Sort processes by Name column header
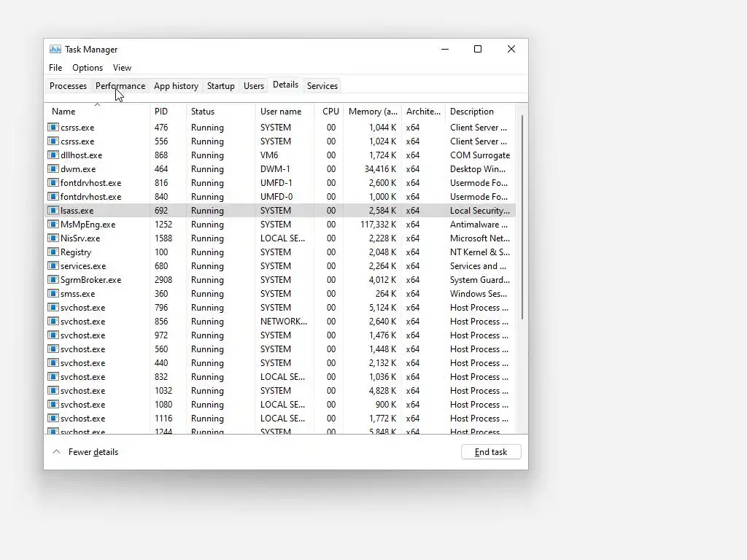This screenshot has height=560, width=747. tap(97, 111)
